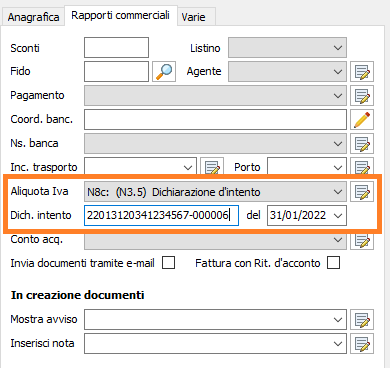Viewport: 390px width, 368px height.
Task: Click pencil icon beside Coord. banc.
Action: 362,119
